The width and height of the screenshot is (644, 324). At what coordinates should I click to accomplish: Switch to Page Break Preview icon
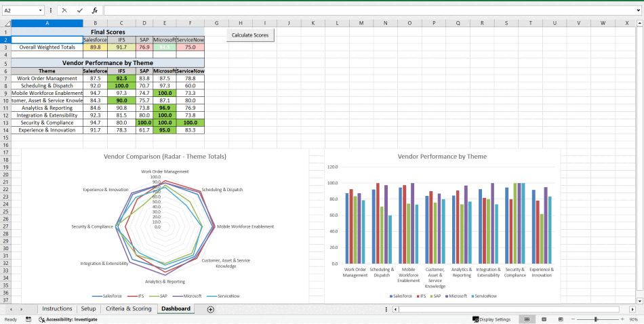[x=560, y=319]
